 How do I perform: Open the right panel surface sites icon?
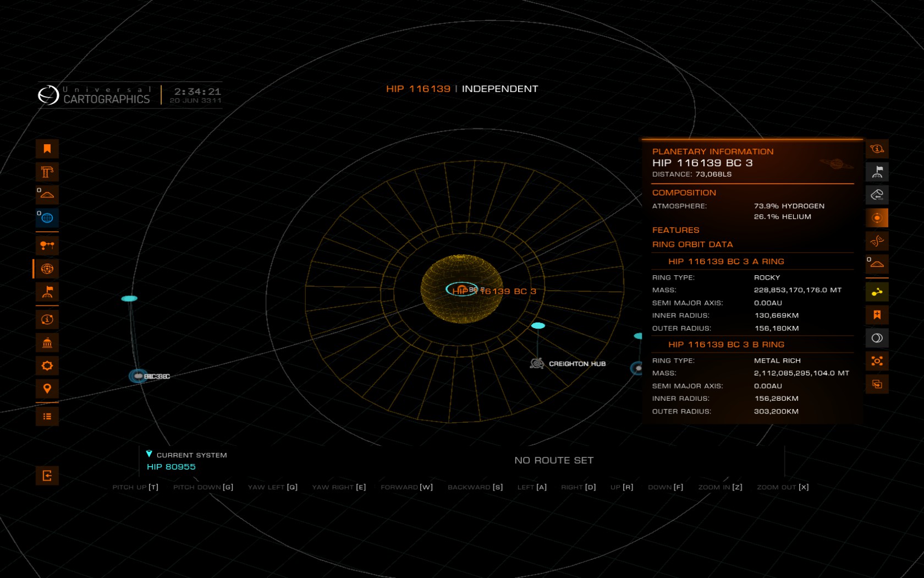tap(877, 264)
